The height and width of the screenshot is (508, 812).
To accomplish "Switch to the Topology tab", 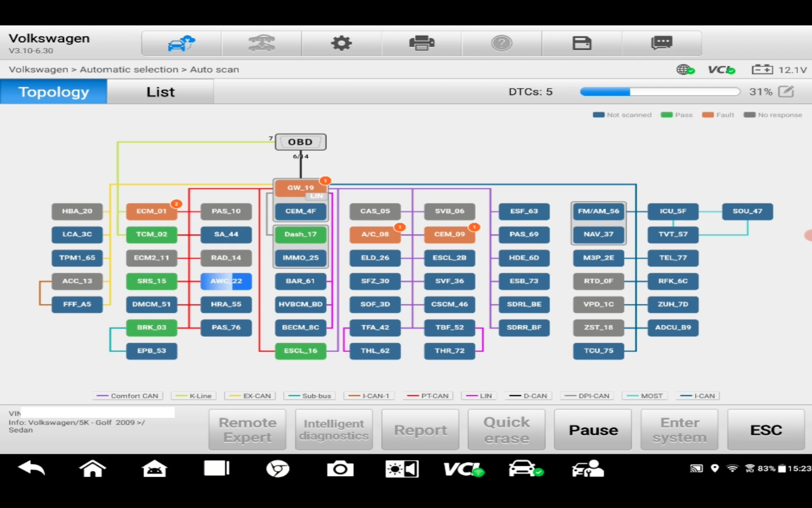I will point(54,92).
